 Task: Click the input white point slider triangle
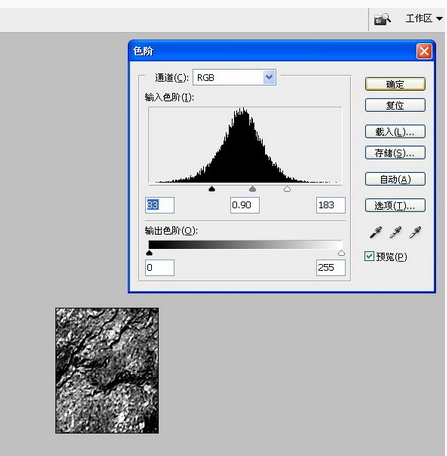click(287, 189)
